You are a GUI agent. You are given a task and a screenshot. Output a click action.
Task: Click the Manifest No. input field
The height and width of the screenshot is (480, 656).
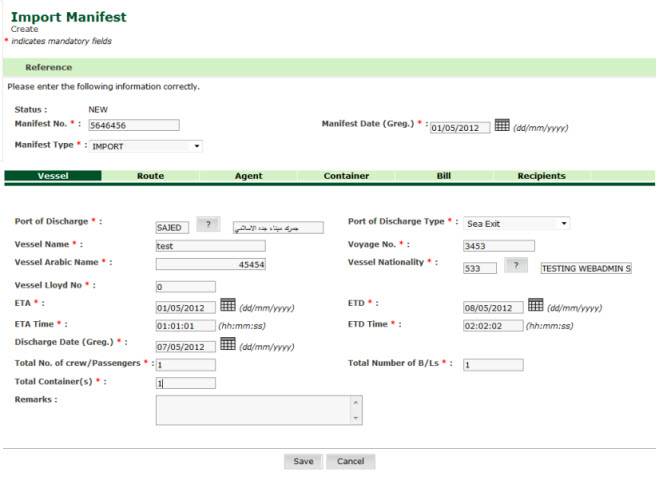coord(133,126)
